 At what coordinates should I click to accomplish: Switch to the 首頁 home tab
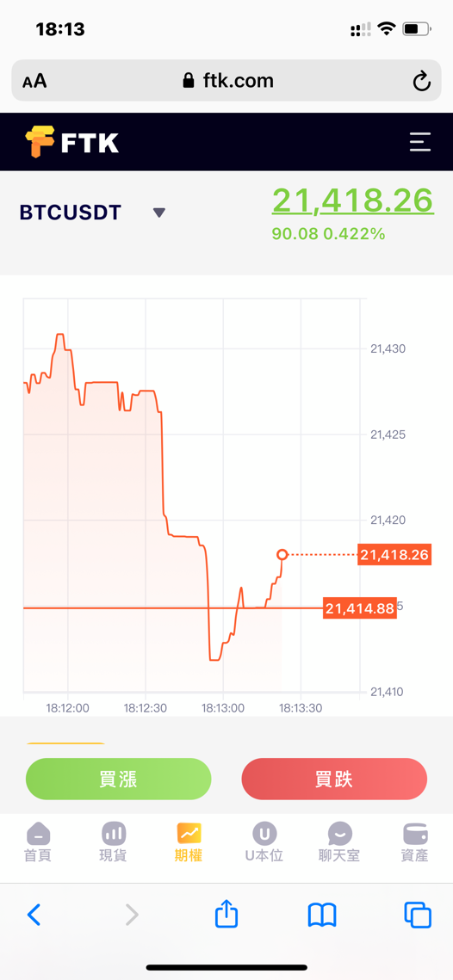38,842
